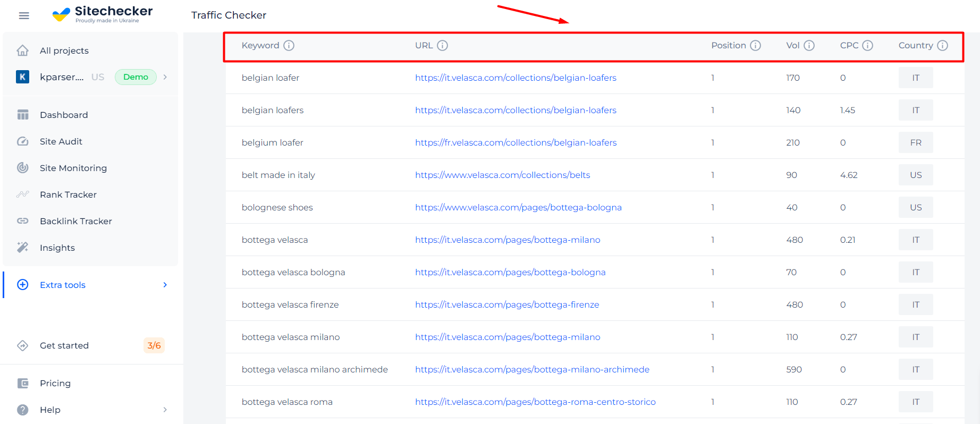Click the Get started diamond icon

pyautogui.click(x=22, y=345)
